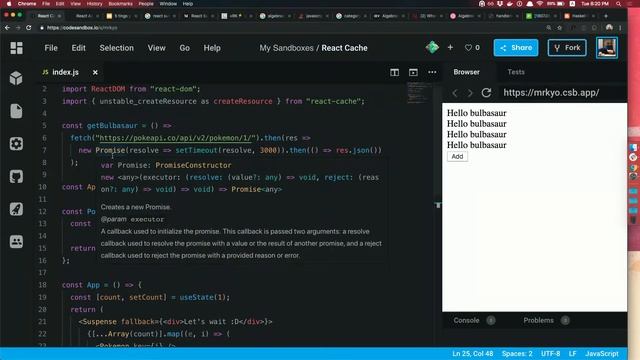This screenshot has width=640, height=360.
Task: Open the Live collaboration sidebar icon
Action: click(x=16, y=242)
